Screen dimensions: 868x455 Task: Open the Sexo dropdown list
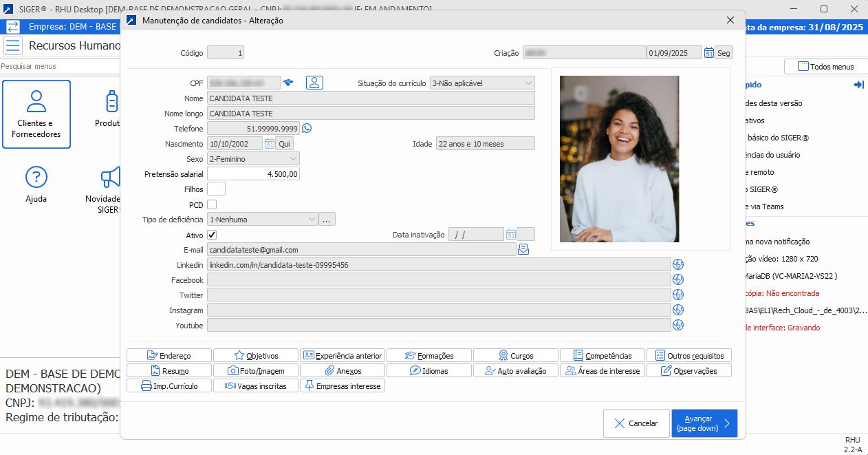(293, 159)
